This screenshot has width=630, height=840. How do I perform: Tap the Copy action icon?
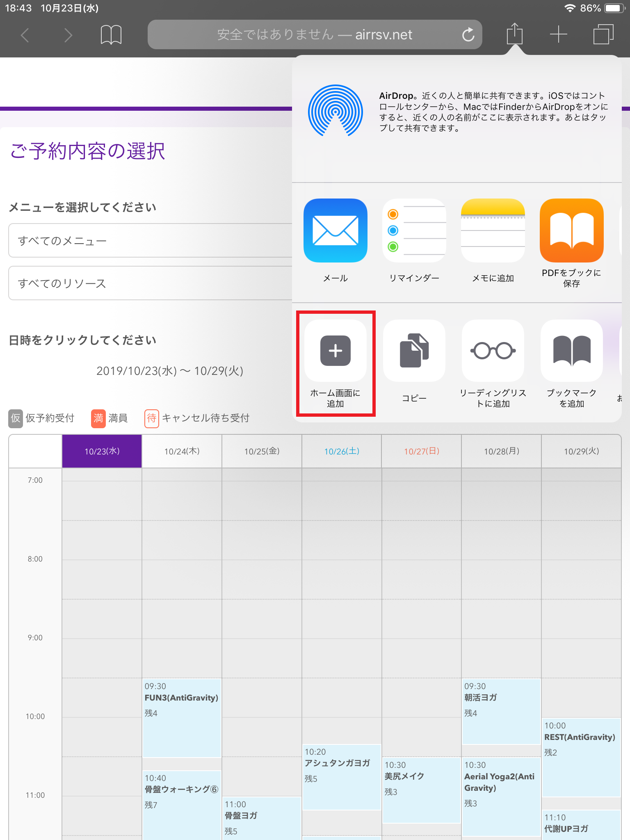point(414,351)
